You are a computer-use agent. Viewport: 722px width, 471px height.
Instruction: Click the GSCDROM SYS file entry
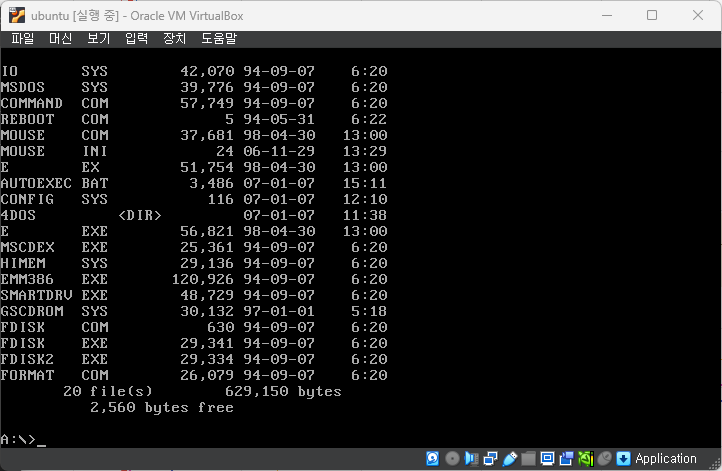point(194,311)
